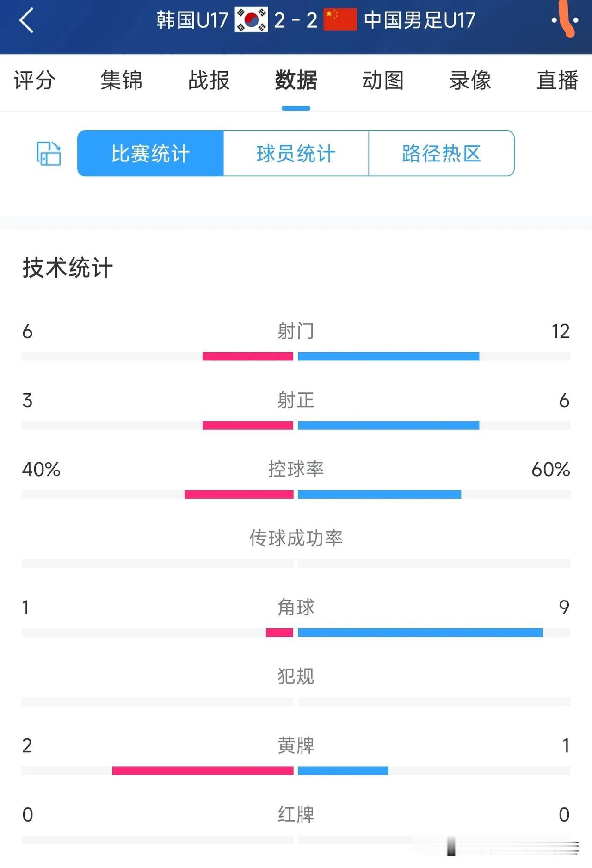Tap the 控球率 possession bar
Screen dimensions: 592x868
(x=296, y=495)
